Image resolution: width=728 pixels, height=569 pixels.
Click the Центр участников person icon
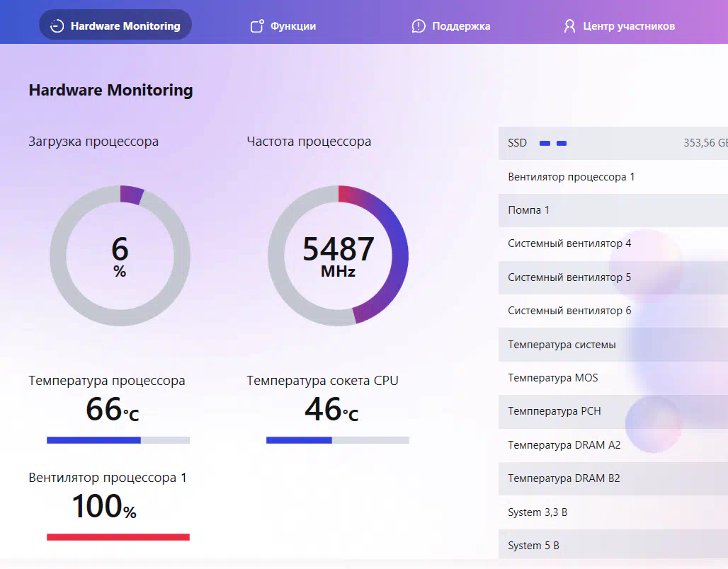(569, 26)
